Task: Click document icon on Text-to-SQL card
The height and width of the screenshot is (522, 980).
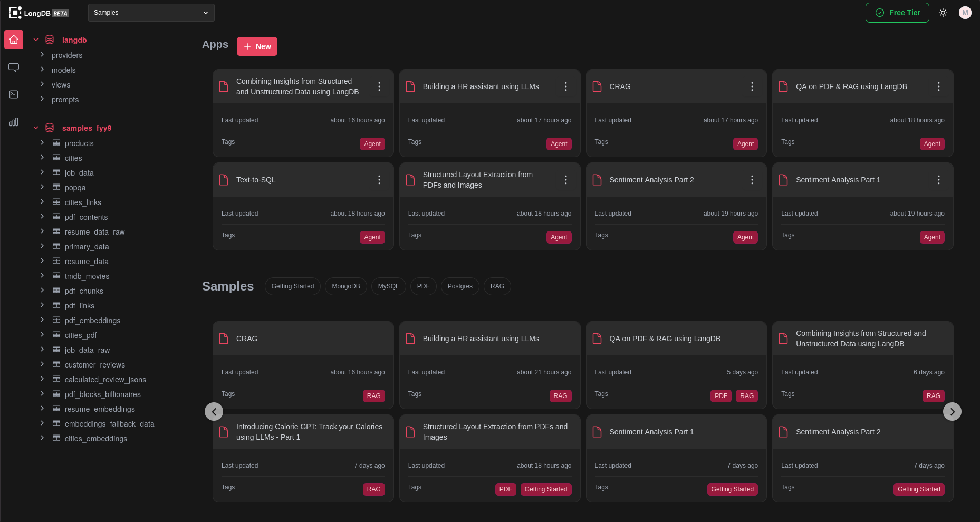Action: pyautogui.click(x=224, y=180)
